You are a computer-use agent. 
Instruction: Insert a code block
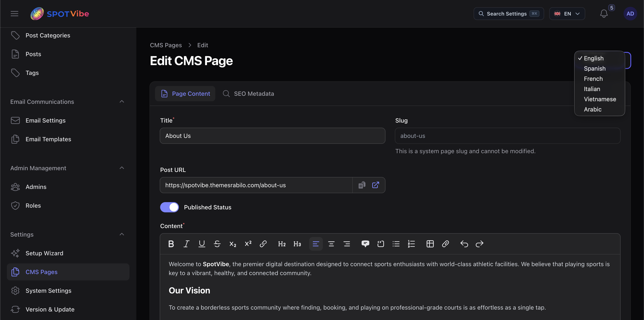pyautogui.click(x=381, y=244)
